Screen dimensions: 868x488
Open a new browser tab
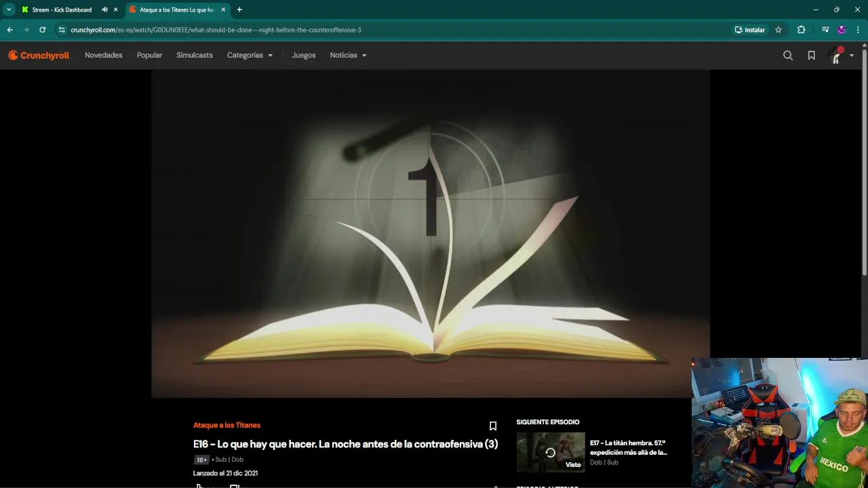coord(239,9)
